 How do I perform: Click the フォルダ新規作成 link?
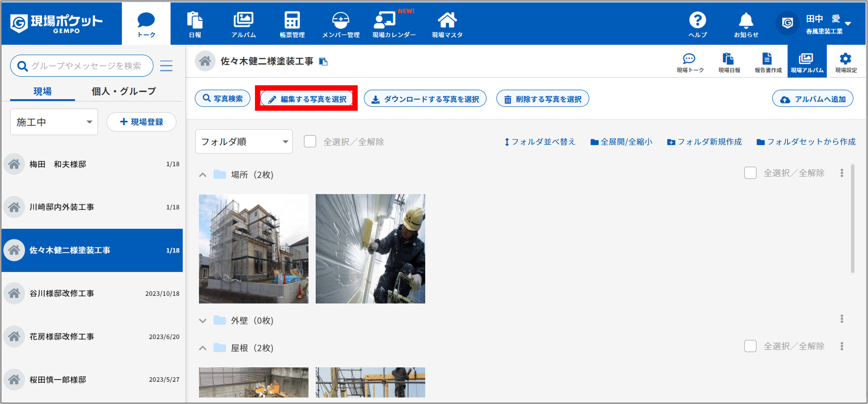click(705, 142)
